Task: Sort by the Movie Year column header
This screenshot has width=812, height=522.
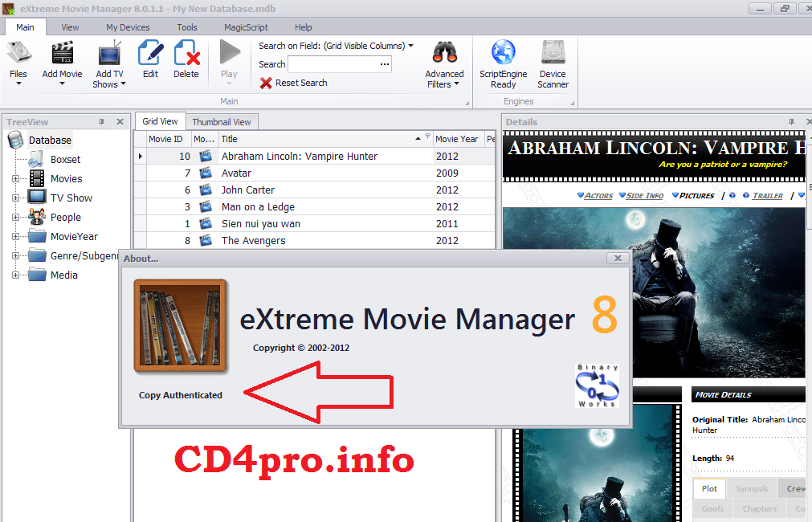Action: click(x=457, y=139)
